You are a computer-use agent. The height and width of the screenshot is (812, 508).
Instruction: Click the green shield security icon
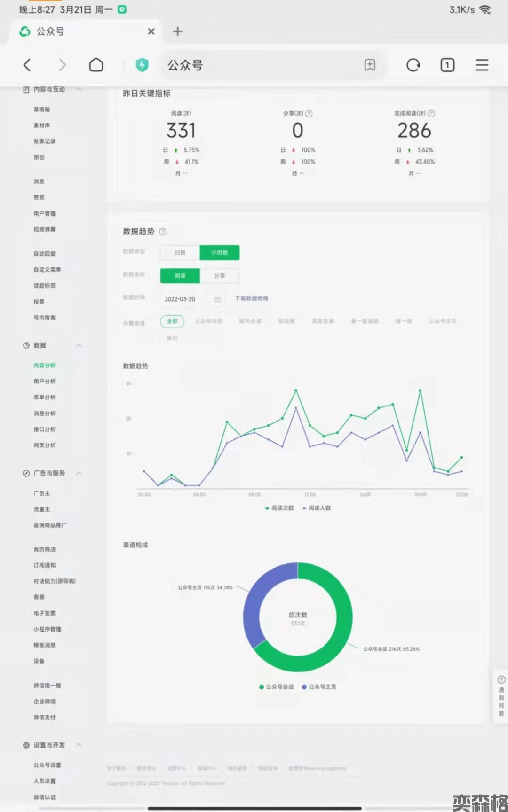pos(142,65)
